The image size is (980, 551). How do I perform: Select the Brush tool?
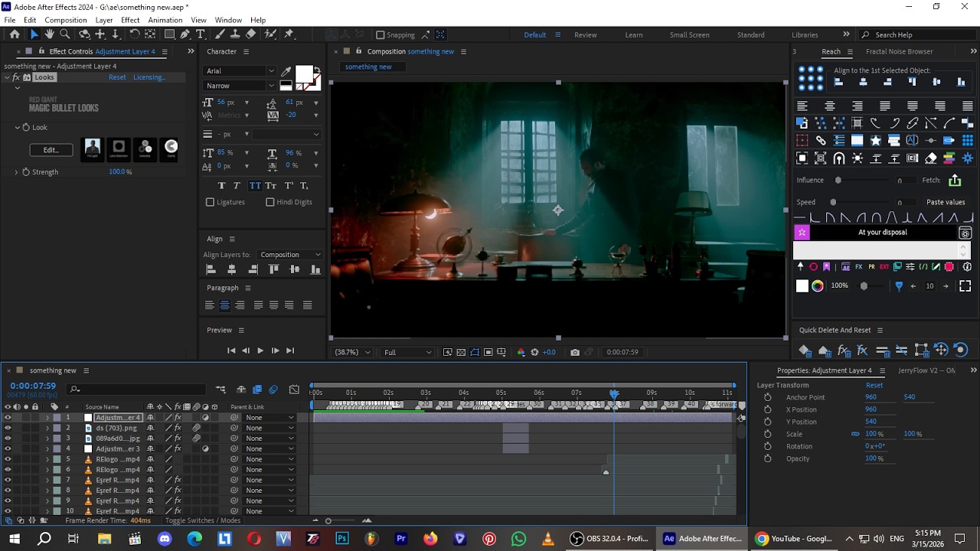pos(221,34)
